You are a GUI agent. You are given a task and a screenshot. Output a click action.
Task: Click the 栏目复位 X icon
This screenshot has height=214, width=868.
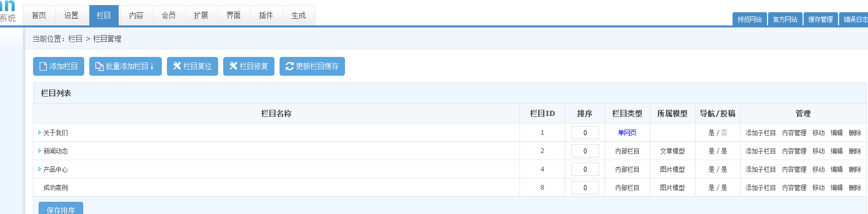(x=177, y=66)
